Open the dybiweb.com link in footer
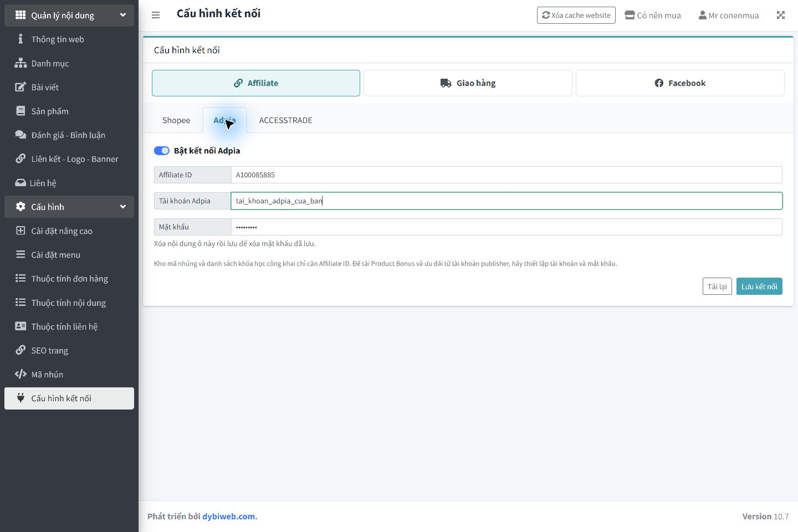The image size is (798, 532). 228,516
